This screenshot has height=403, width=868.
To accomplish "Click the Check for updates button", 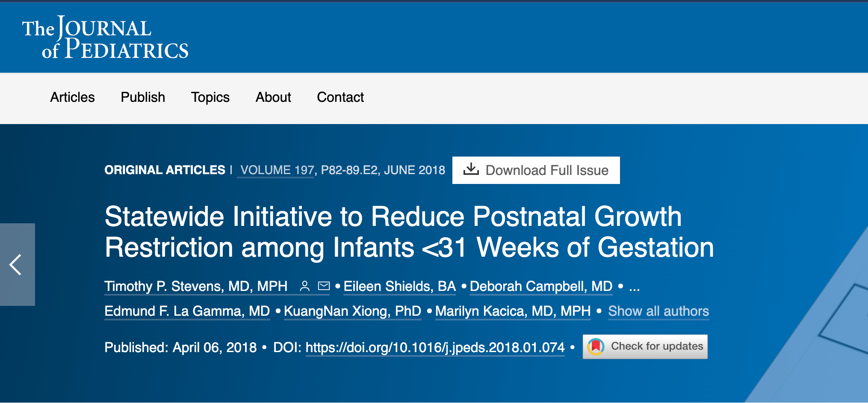I will pyautogui.click(x=645, y=347).
